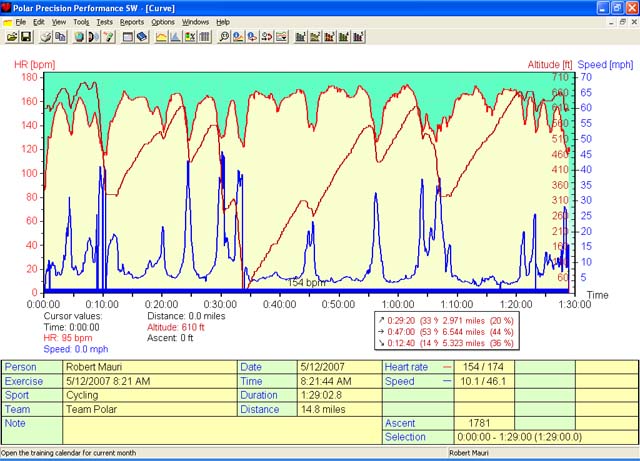Viewport: 640px width, 461px height.
Task: Click the document icon left of File menu
Action: 7,22
